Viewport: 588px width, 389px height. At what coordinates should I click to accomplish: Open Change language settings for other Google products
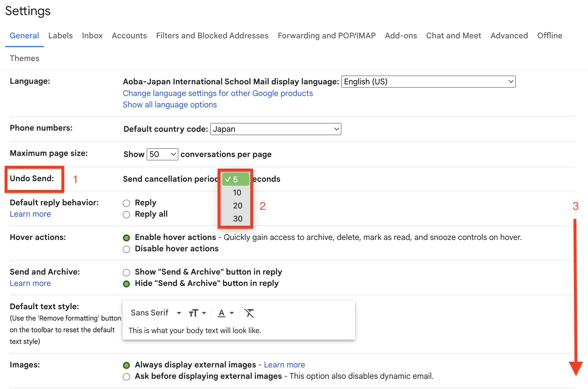coord(218,93)
